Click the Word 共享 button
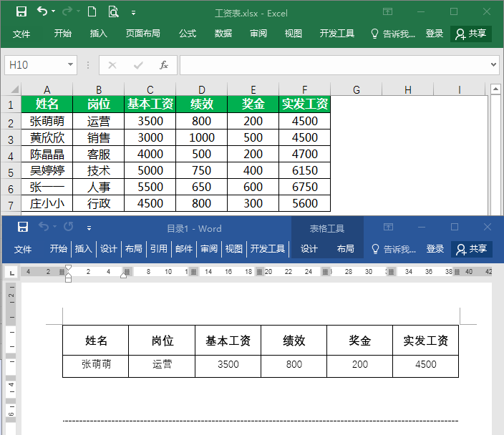The width and height of the screenshot is (504, 435). point(472,249)
